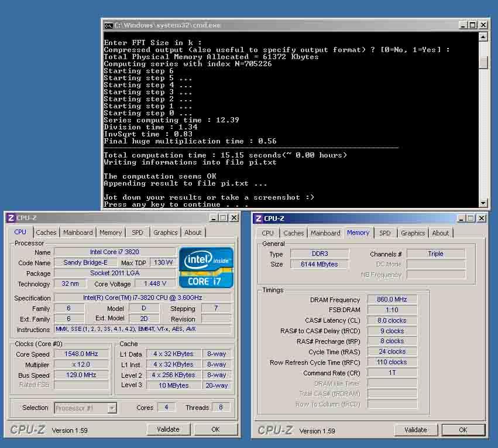
Task: Click the 'Series computing time : 12.39' line
Action: click(171, 120)
